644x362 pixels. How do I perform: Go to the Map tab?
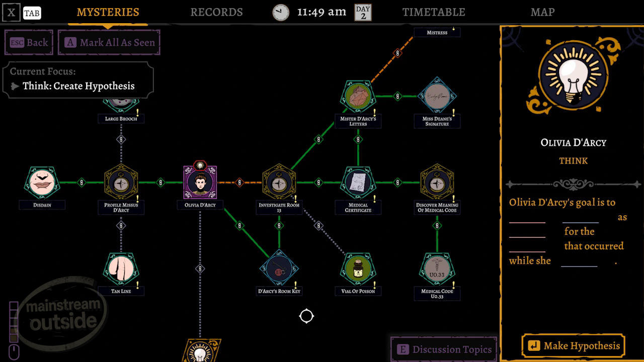click(542, 12)
